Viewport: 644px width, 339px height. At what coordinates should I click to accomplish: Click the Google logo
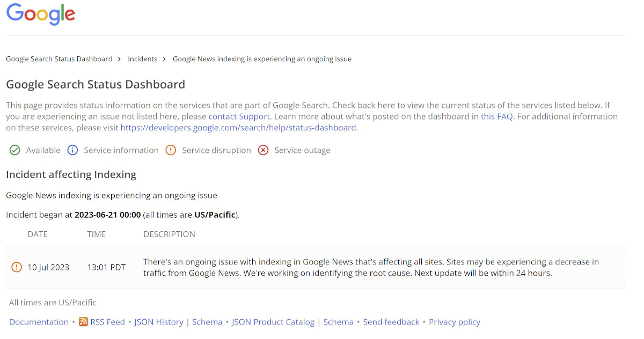coord(40,14)
